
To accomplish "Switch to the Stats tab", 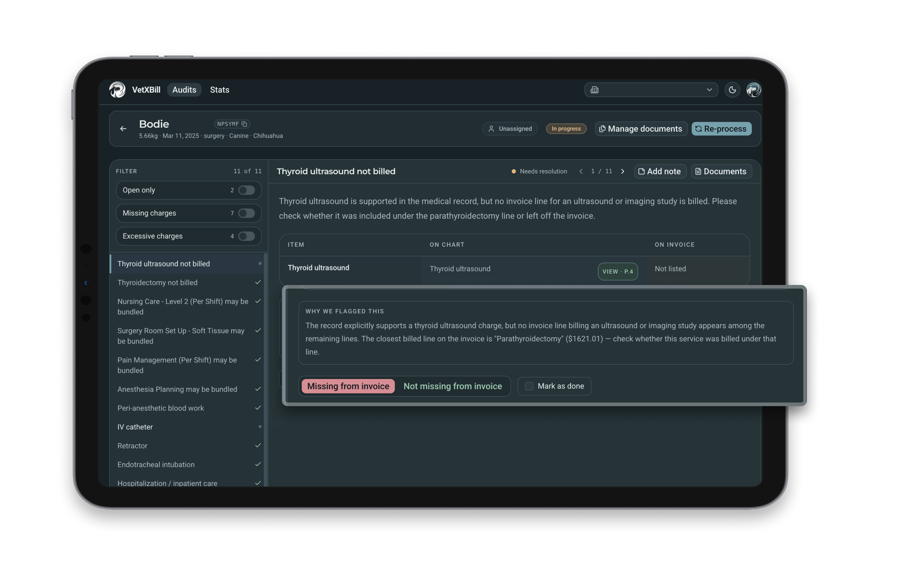I will (219, 90).
